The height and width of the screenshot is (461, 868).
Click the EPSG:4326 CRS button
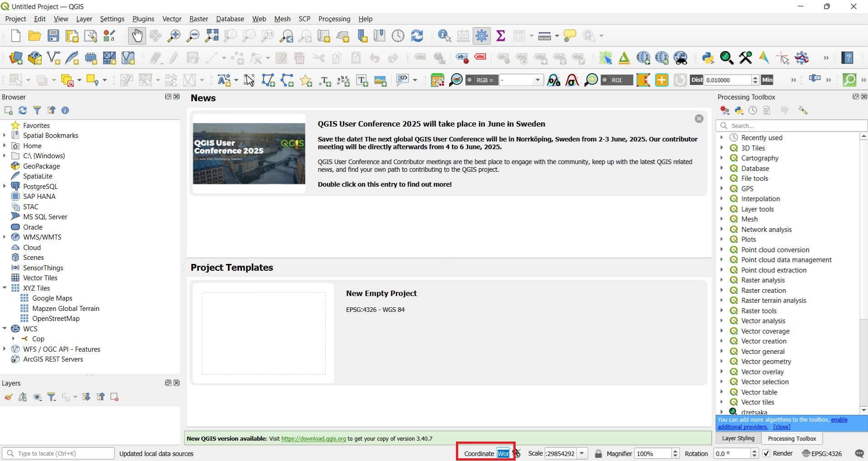pyautogui.click(x=822, y=453)
